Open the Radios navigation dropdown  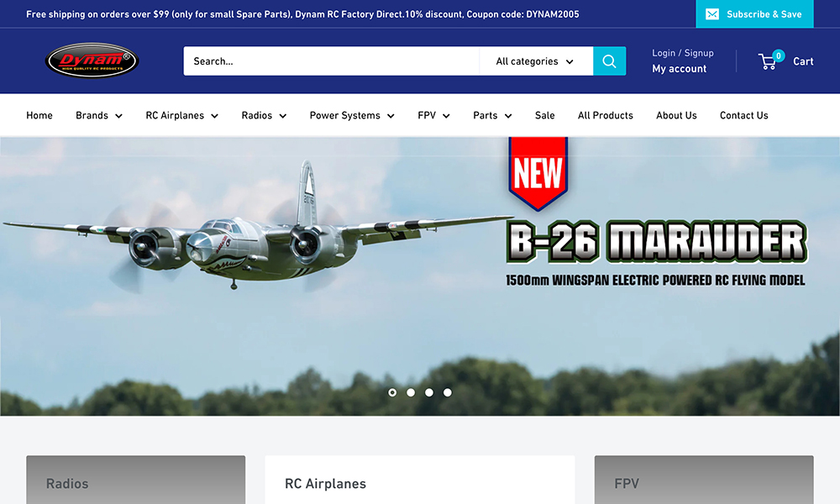264,115
